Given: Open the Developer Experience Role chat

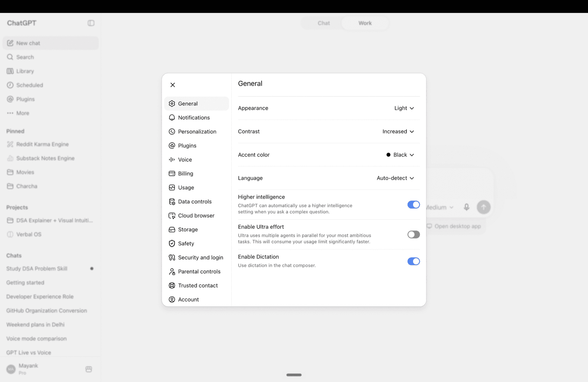Looking at the screenshot, I should coord(50,297).
